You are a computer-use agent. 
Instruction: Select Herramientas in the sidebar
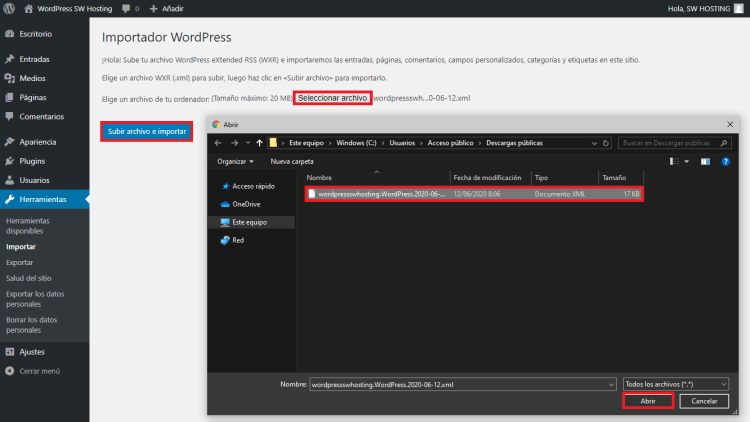tap(44, 200)
